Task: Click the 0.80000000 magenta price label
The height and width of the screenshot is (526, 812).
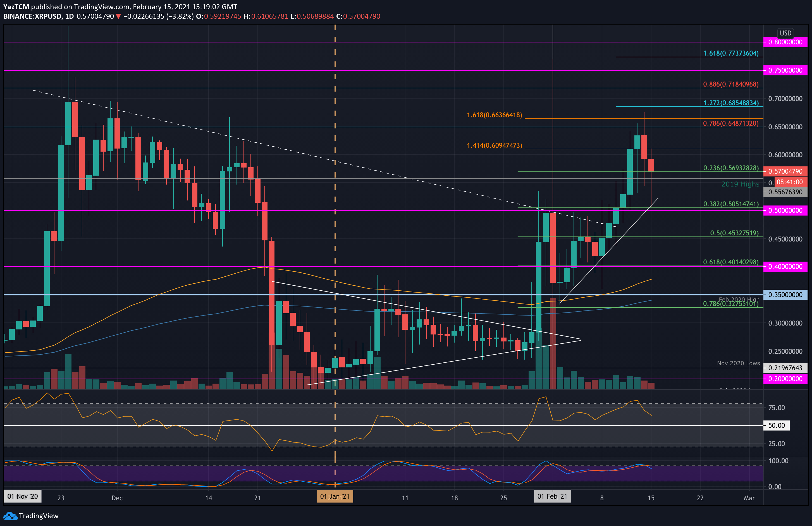Action: (785, 42)
